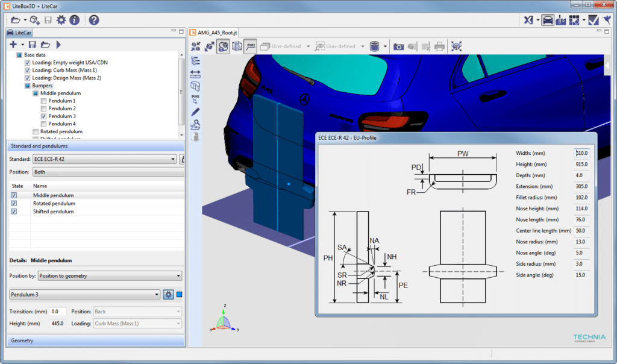Uncheck Rotated pendulum in State table
Screen dimensions: 617x364
click(x=14, y=204)
